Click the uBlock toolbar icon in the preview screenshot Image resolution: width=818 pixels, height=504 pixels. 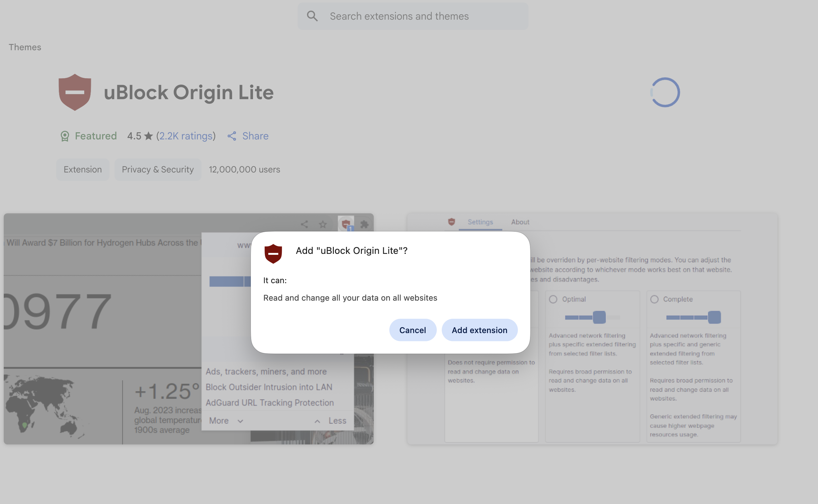346,224
